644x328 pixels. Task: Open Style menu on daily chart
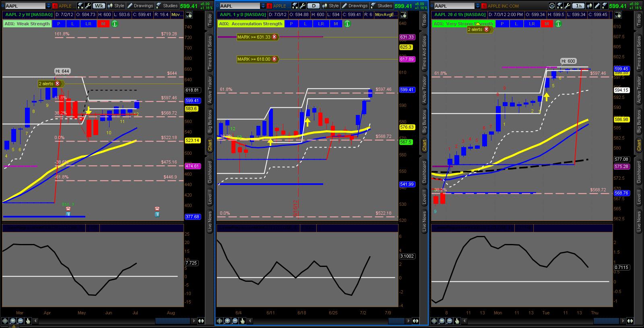point(330,6)
